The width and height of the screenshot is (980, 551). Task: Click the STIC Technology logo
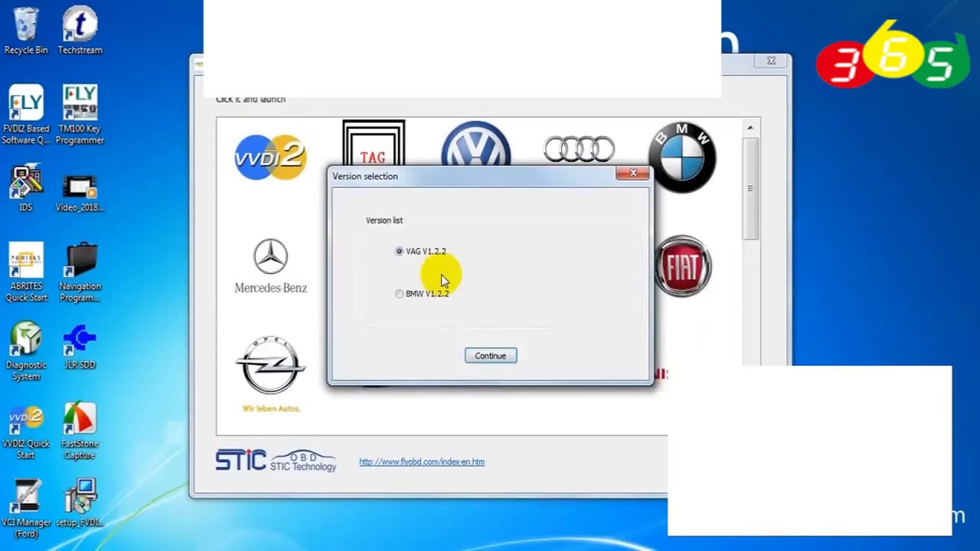276,460
